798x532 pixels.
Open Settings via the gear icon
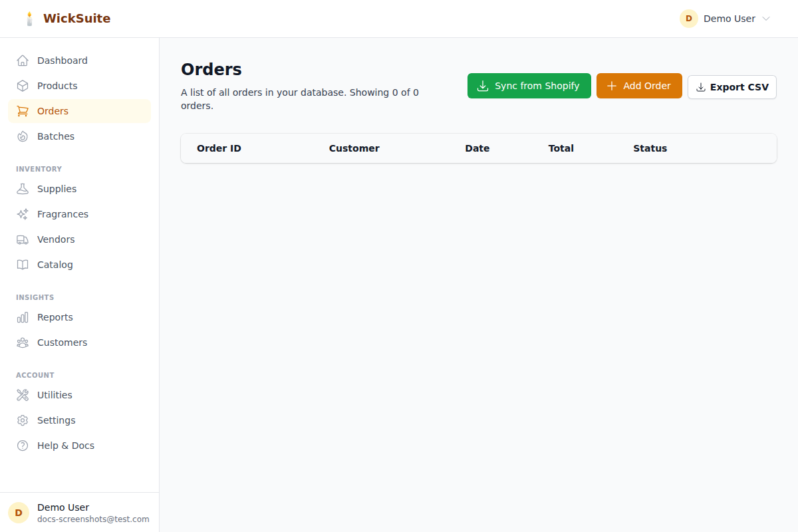[x=23, y=420]
